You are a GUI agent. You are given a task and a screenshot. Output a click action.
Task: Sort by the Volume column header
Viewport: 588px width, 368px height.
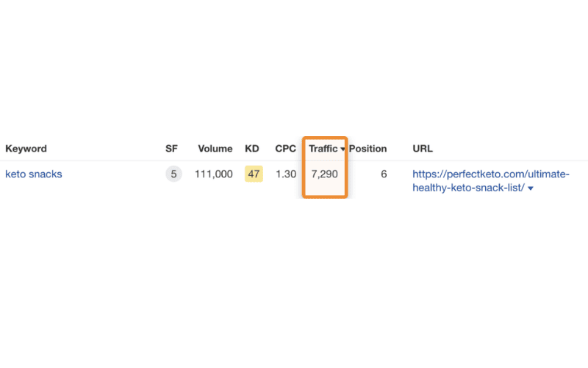pyautogui.click(x=215, y=149)
